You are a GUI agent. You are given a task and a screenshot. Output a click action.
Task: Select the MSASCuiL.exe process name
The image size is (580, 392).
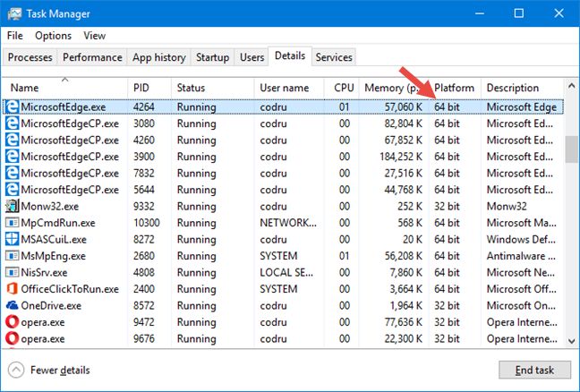point(54,239)
